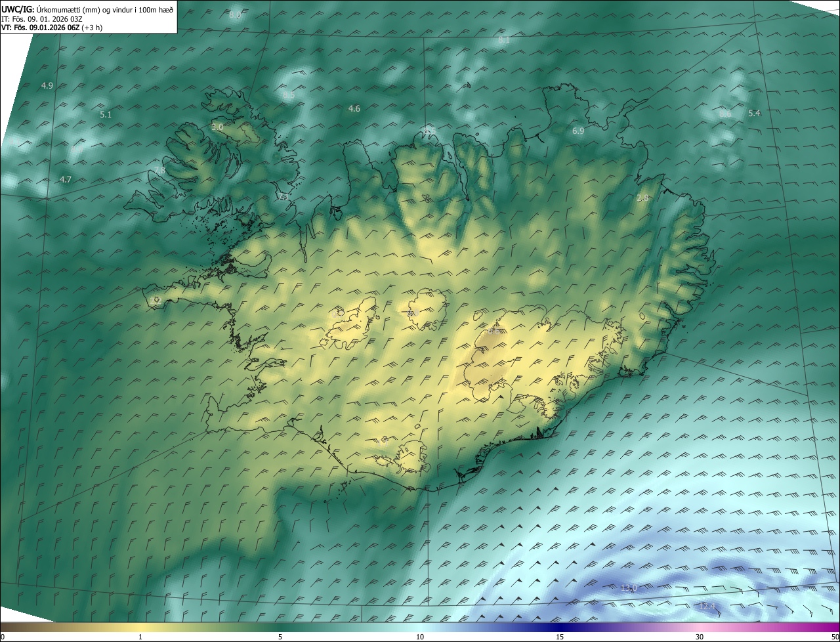Click the '8.0' value at the top edge
The height and width of the screenshot is (642, 840).
pyautogui.click(x=235, y=14)
